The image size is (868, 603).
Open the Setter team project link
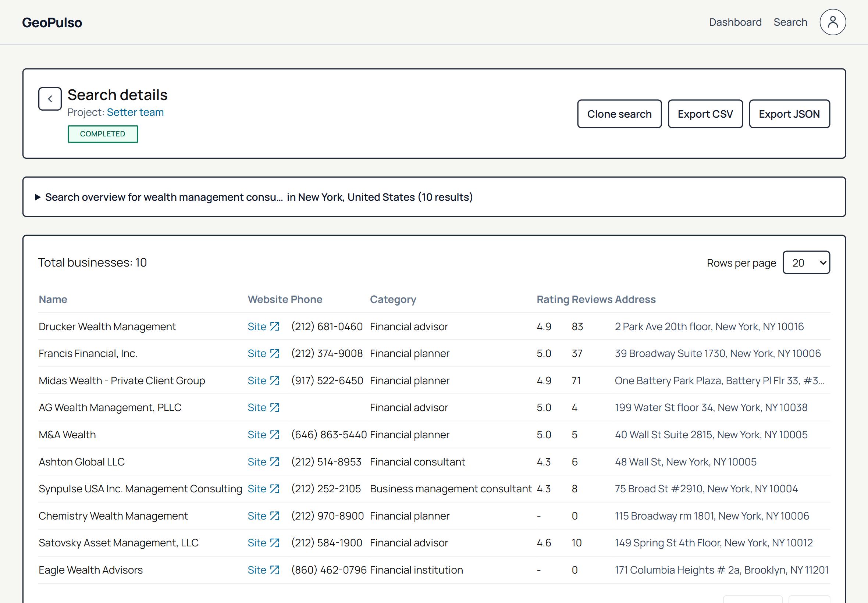coord(135,112)
